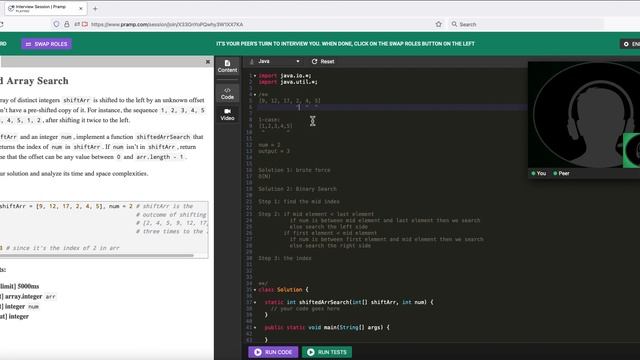Image resolution: width=640 pixels, height=360 pixels.
Task: Click the End session button at right
Action: tap(630, 44)
